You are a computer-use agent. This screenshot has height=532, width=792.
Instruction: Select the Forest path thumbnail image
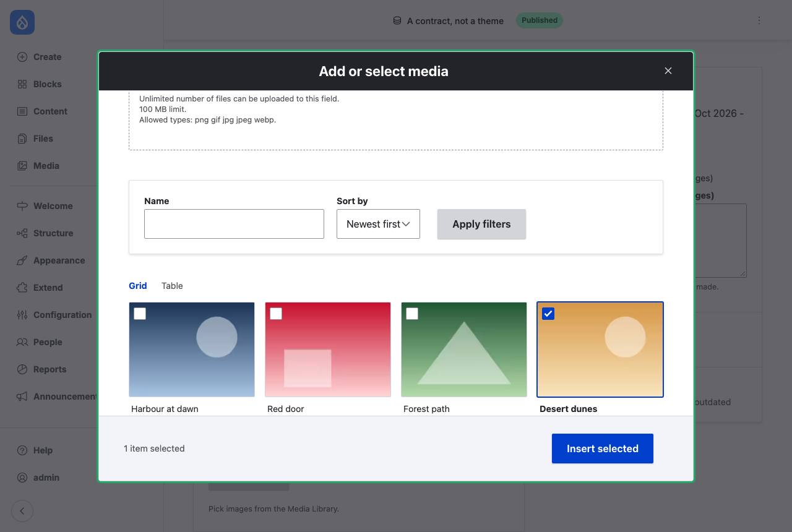tap(464, 350)
